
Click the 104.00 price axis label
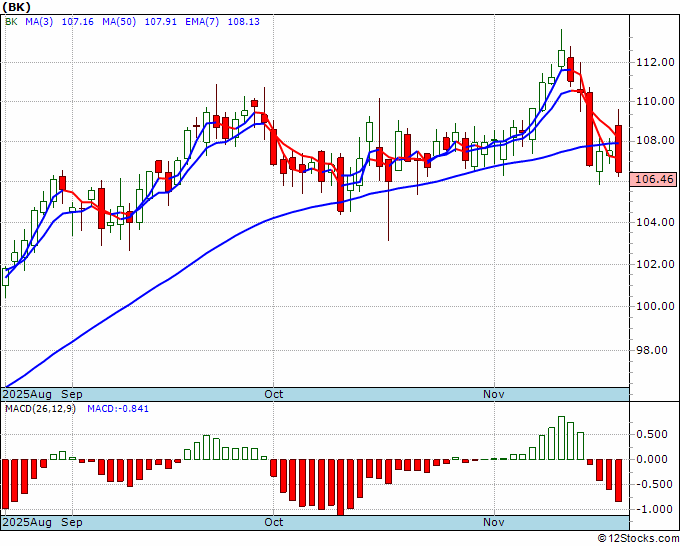click(x=655, y=222)
